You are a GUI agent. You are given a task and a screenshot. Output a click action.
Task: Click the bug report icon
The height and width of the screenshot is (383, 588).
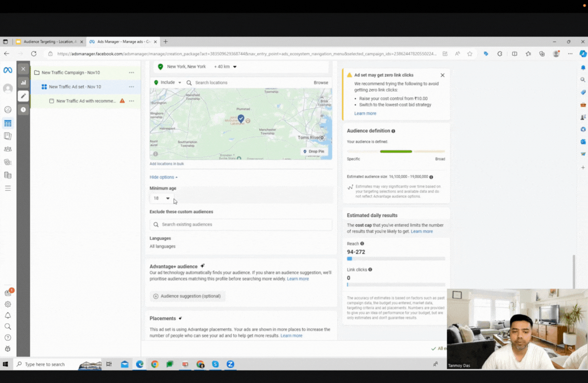8,349
